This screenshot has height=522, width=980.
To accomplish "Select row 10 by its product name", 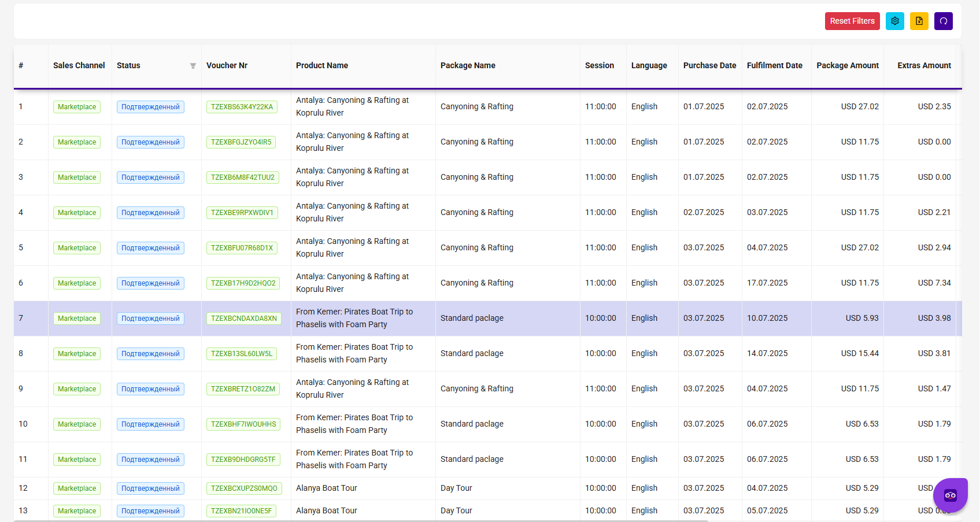I will point(354,424).
